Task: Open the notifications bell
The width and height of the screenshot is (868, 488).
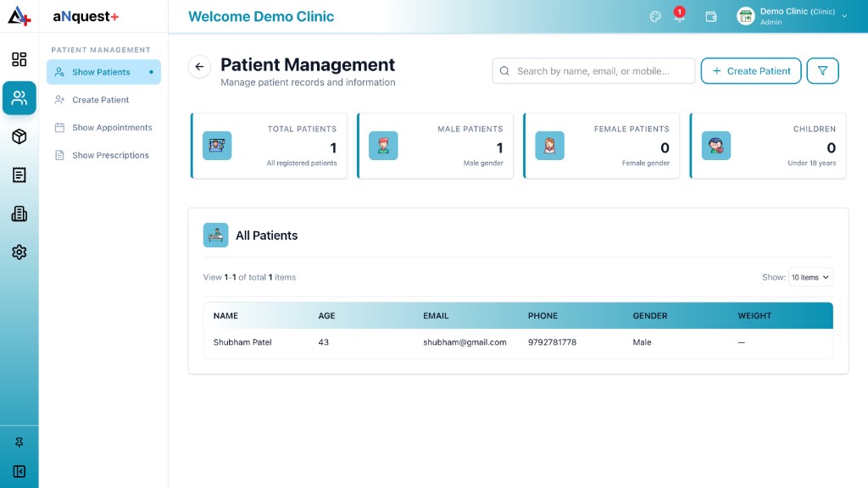Action: pyautogui.click(x=679, y=15)
